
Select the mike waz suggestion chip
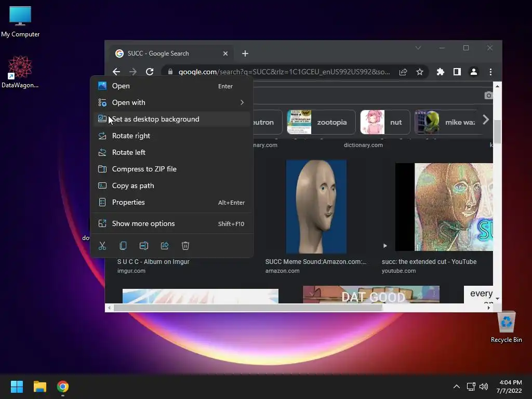pos(447,122)
